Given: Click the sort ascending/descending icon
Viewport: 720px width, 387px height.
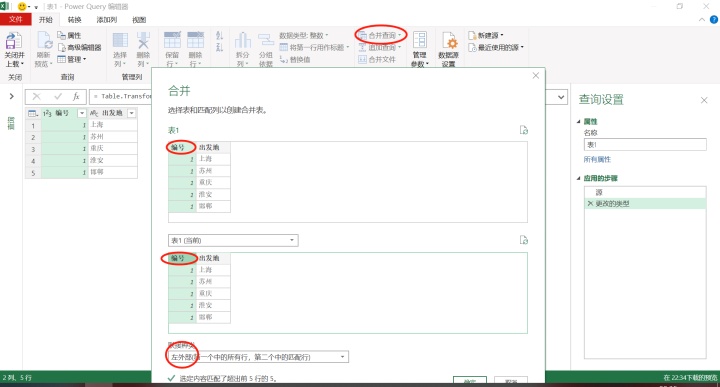Looking at the screenshot, I should tap(219, 41).
